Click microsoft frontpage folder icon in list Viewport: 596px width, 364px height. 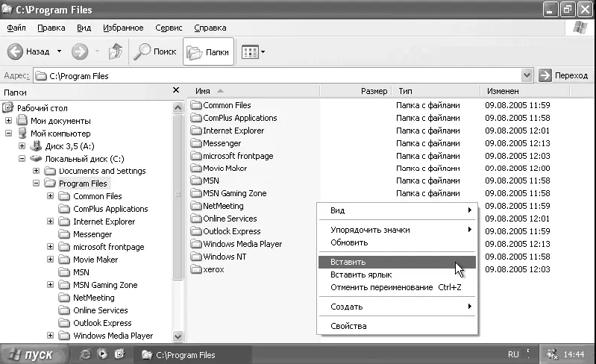pos(196,156)
